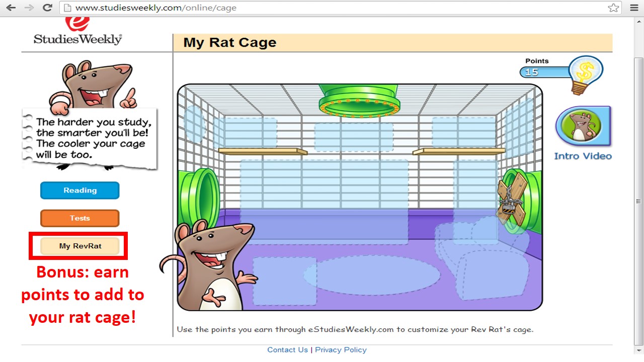Click the note text "The harder you study"

click(x=94, y=122)
